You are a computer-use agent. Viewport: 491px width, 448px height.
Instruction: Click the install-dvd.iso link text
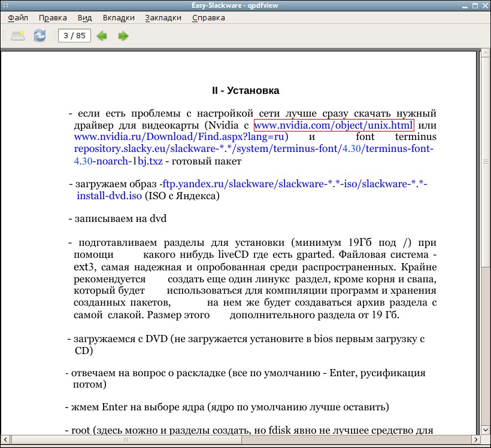(110, 196)
